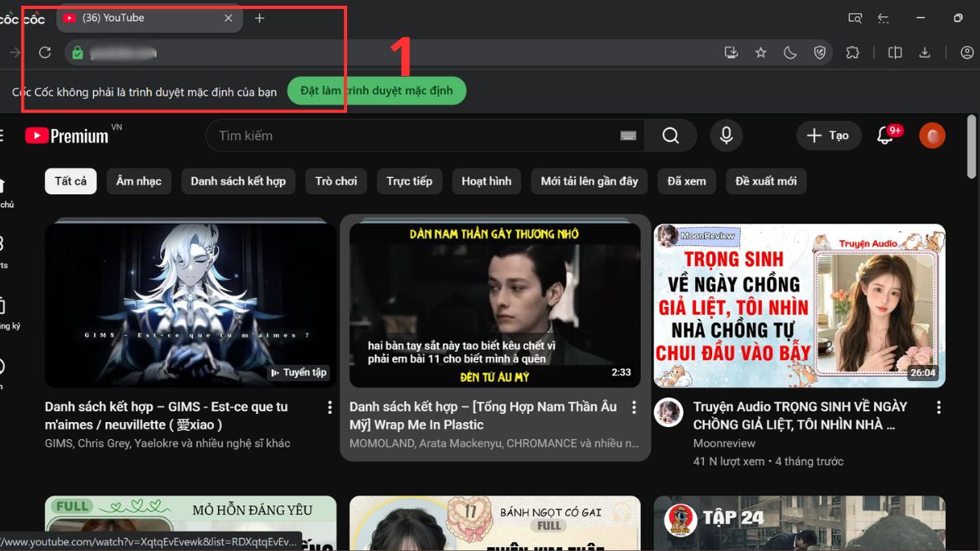Open the GIMS Est-ce que tu m'aimes thumbnail
980x551 pixels.
(190, 305)
